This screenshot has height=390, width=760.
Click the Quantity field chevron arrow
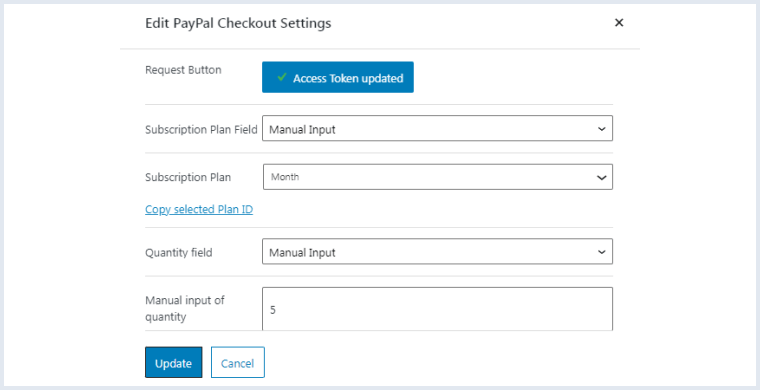(602, 252)
